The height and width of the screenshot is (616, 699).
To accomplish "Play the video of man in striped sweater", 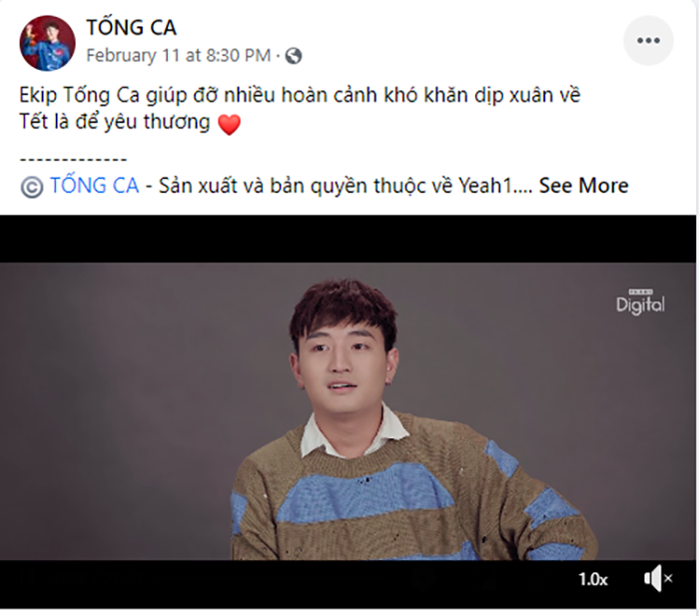I will pyautogui.click(x=348, y=411).
